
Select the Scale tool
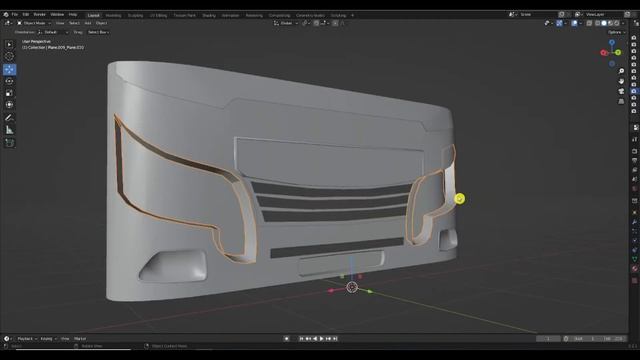click(9, 93)
